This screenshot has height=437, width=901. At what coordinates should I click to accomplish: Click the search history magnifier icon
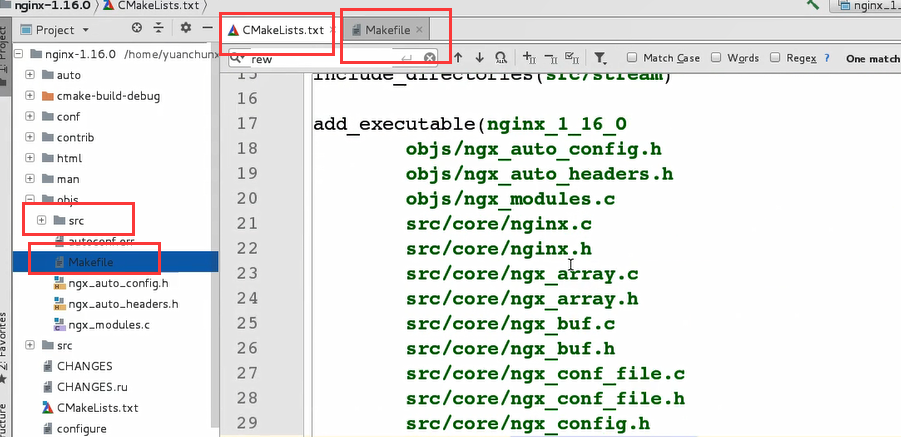[237, 57]
